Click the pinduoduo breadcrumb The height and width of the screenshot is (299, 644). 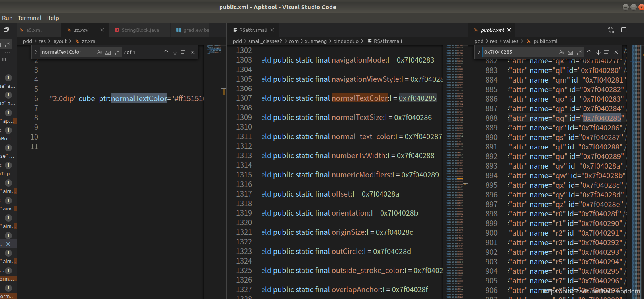(346, 41)
